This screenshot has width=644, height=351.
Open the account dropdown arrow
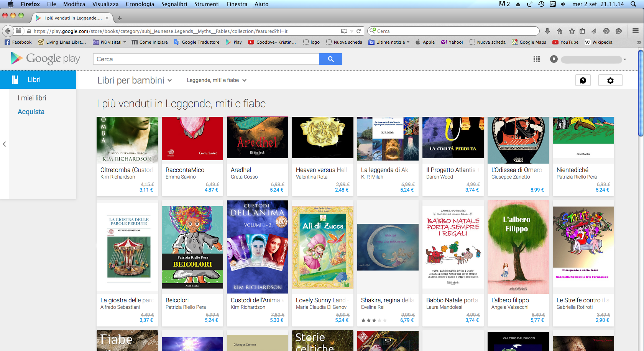click(625, 59)
